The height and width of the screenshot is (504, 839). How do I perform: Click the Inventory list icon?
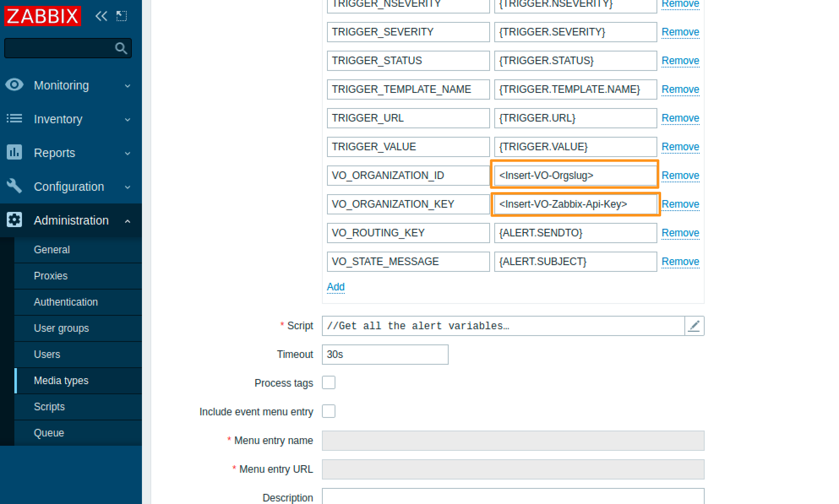click(14, 119)
